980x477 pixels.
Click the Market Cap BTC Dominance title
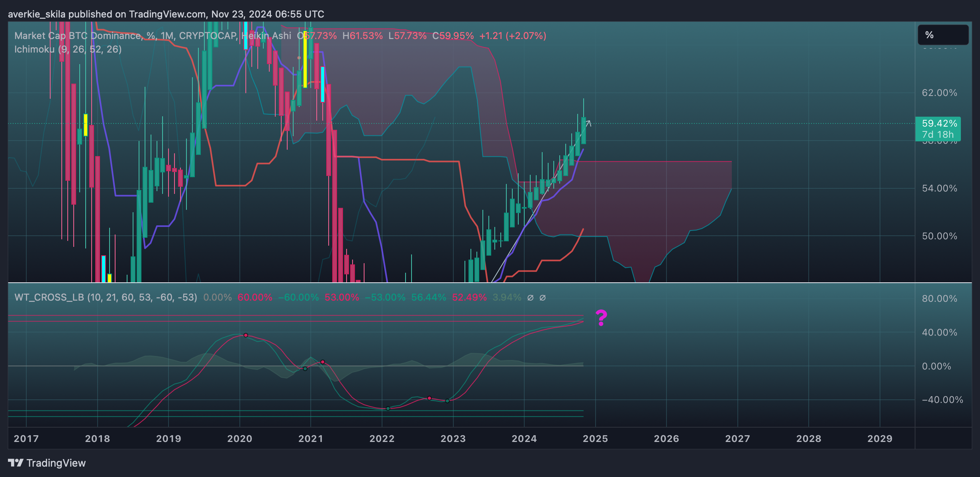(x=78, y=36)
